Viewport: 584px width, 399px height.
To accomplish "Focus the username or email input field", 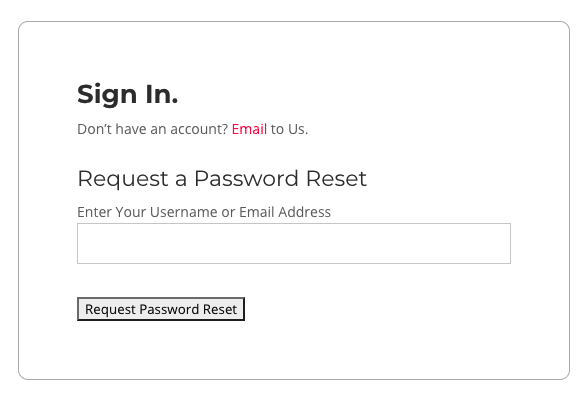I will tap(294, 243).
